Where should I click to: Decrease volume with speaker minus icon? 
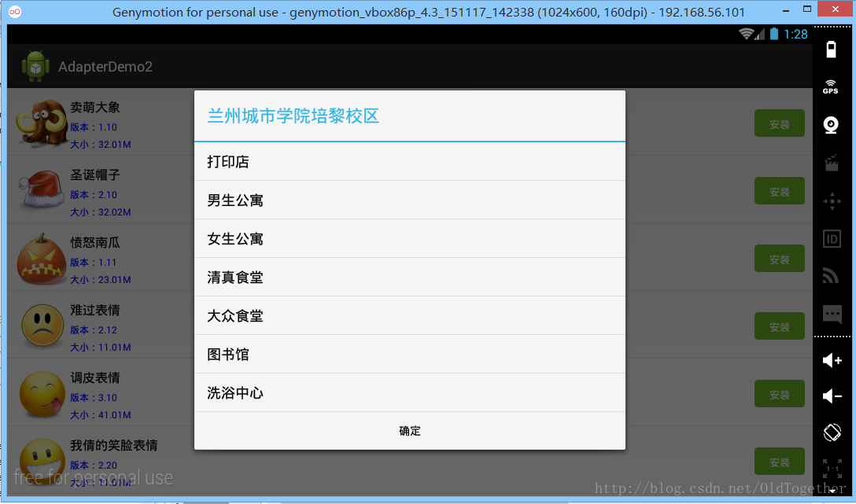pos(832,396)
